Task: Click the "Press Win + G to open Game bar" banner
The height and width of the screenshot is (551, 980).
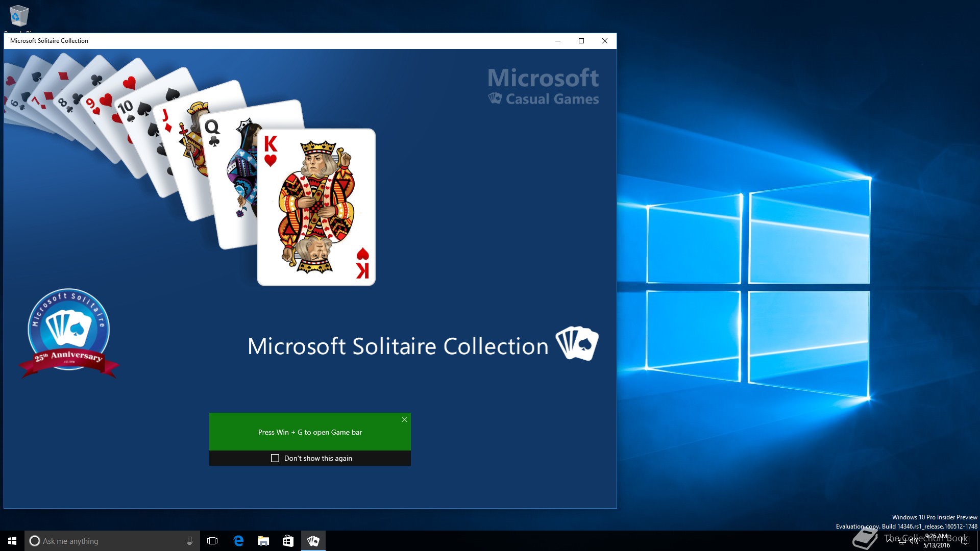Action: click(310, 432)
